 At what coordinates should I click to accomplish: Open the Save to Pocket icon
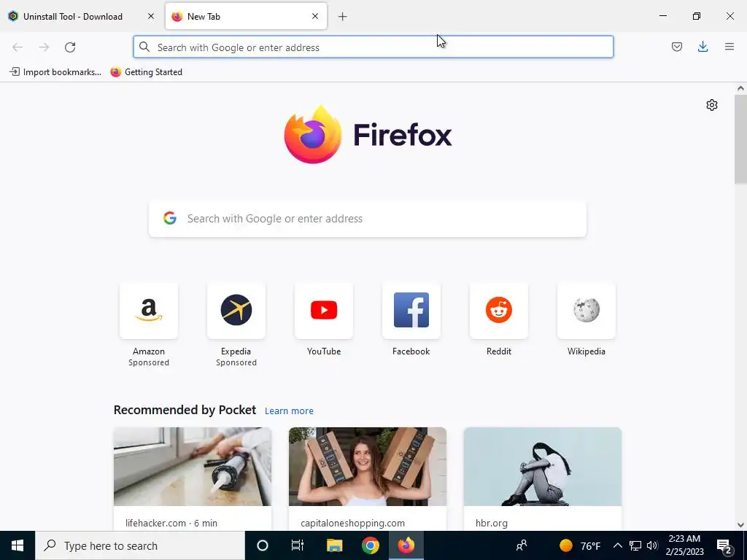pyautogui.click(x=676, y=47)
